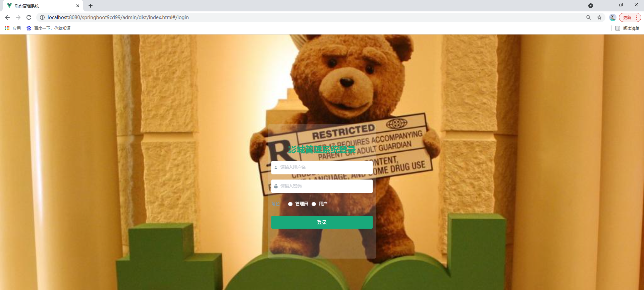This screenshot has width=644, height=290.
Task: Click the address bar URL
Action: click(x=118, y=17)
